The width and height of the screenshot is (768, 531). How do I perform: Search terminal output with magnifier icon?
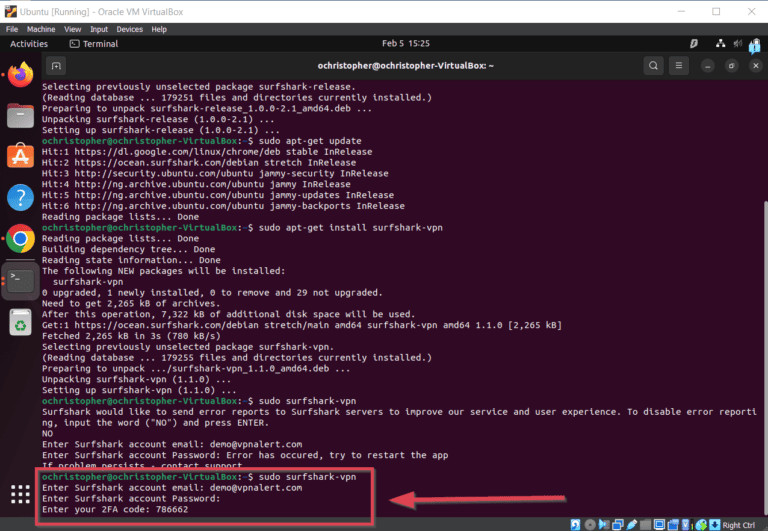click(x=653, y=66)
